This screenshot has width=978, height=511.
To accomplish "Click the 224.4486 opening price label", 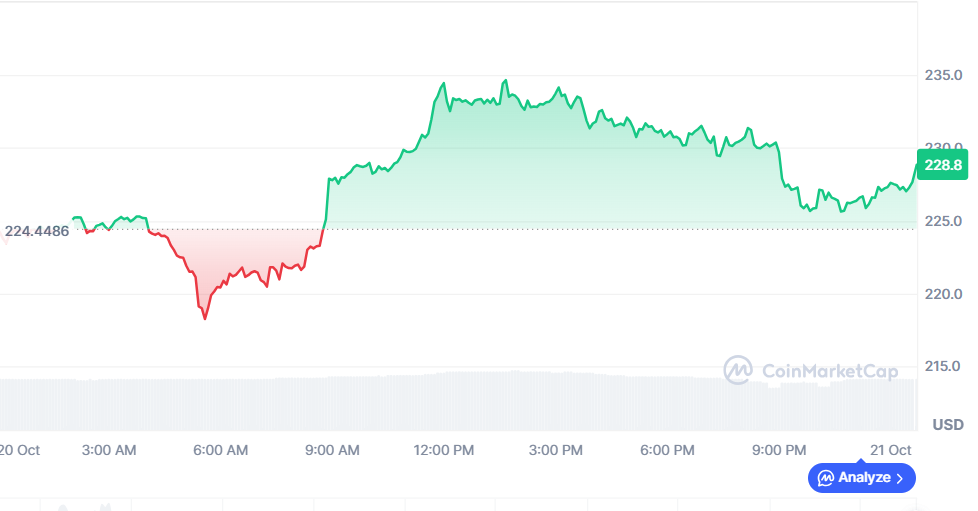I will (x=37, y=232).
